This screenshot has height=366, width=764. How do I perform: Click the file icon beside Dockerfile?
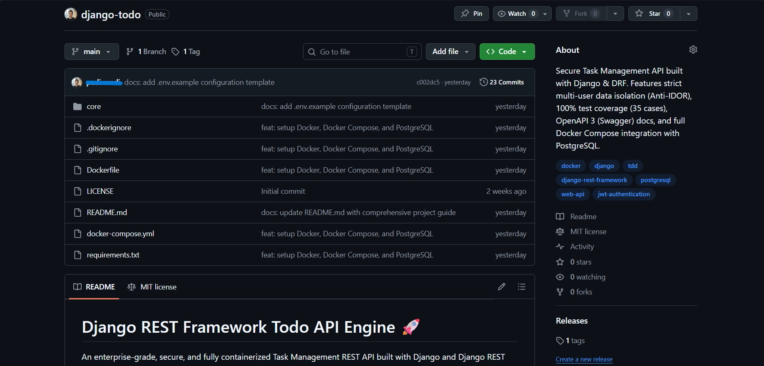coord(77,170)
